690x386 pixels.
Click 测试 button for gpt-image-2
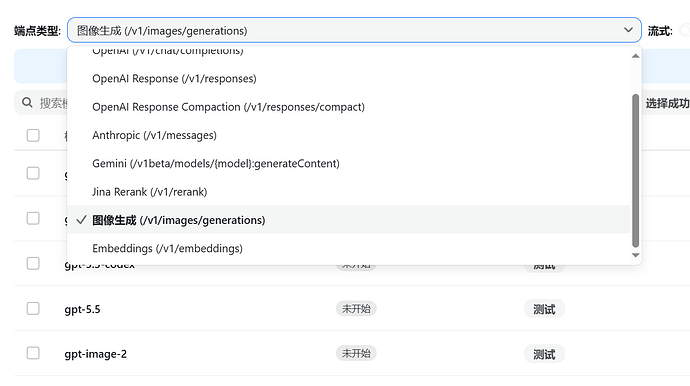(x=544, y=354)
